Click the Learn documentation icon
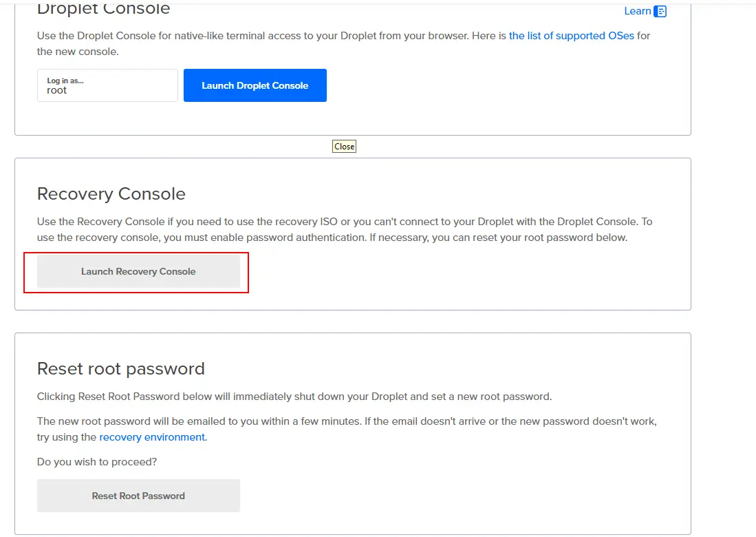 click(660, 11)
